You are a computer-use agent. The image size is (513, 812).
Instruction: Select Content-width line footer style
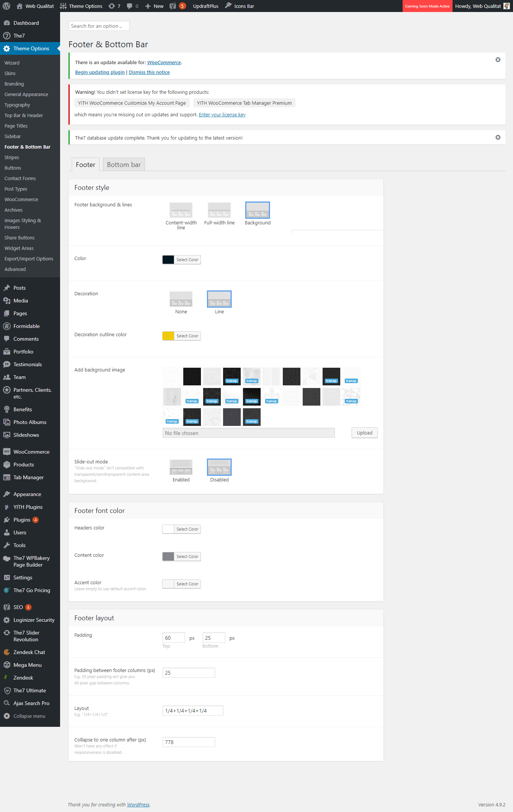click(181, 210)
